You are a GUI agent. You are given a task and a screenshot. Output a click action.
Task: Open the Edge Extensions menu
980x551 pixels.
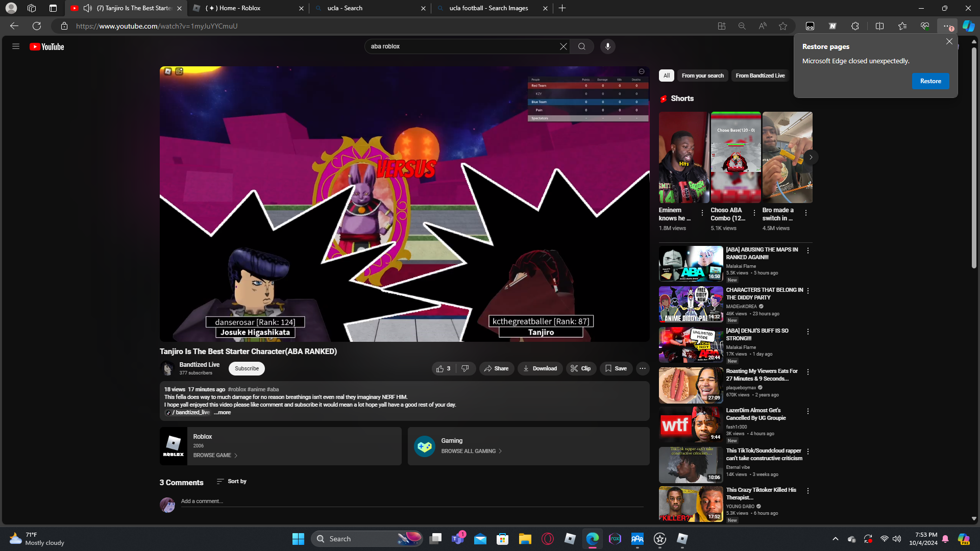pos(855,26)
